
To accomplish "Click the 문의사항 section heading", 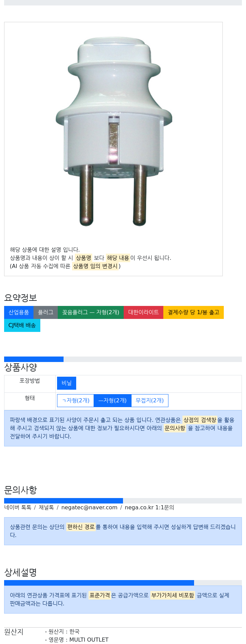I will (20, 490).
